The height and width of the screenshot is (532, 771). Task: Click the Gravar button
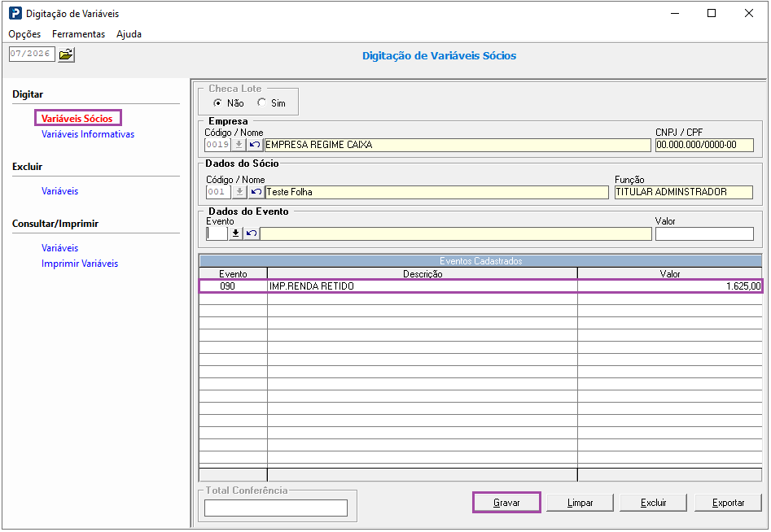(x=506, y=503)
